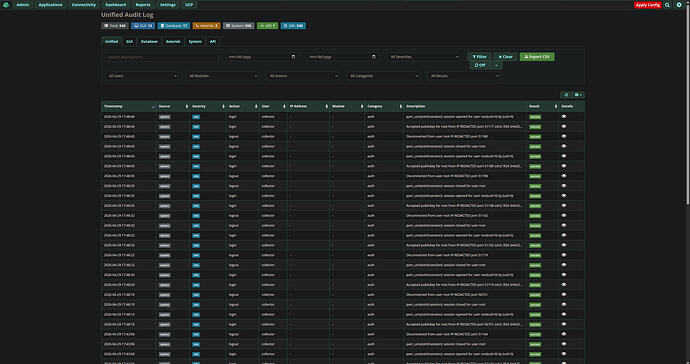View details for Disconnected port 56751 row
This screenshot has width=690, height=364.
[x=564, y=294]
